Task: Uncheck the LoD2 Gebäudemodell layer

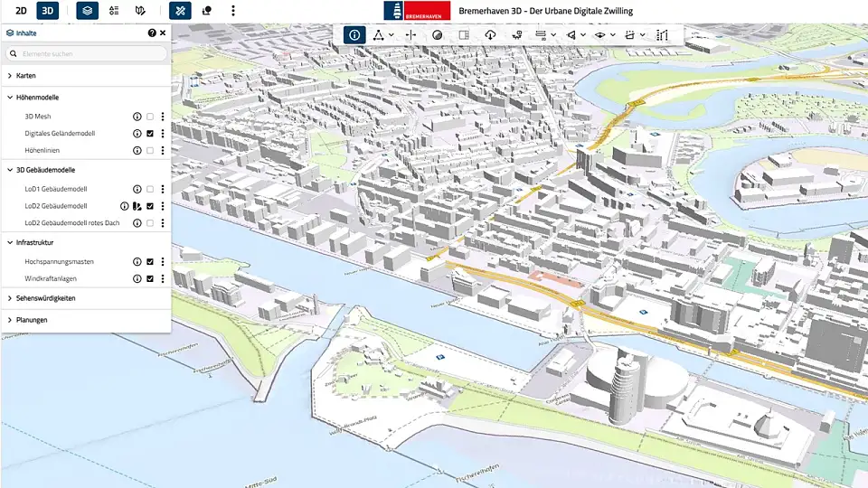Action: pos(150,206)
